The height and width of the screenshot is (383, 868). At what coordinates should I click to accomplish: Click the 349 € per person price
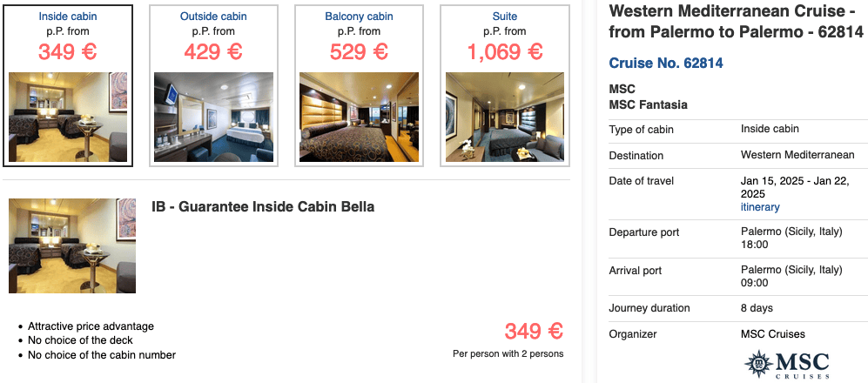click(x=534, y=332)
